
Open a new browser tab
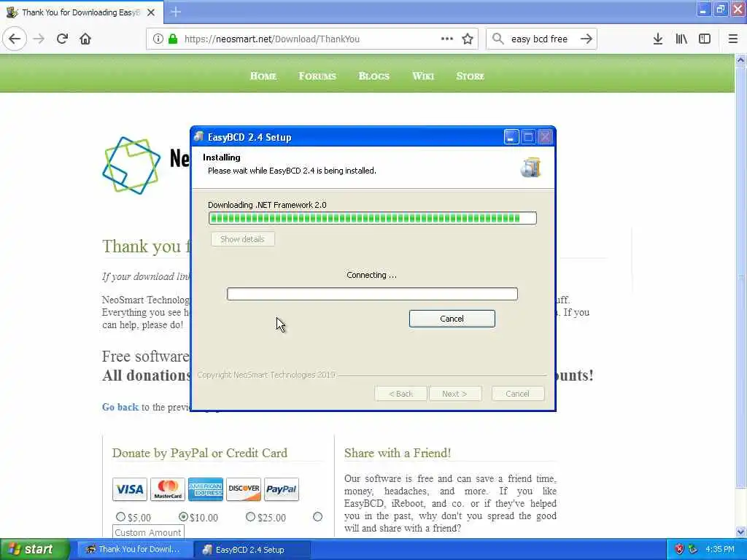pos(176,12)
